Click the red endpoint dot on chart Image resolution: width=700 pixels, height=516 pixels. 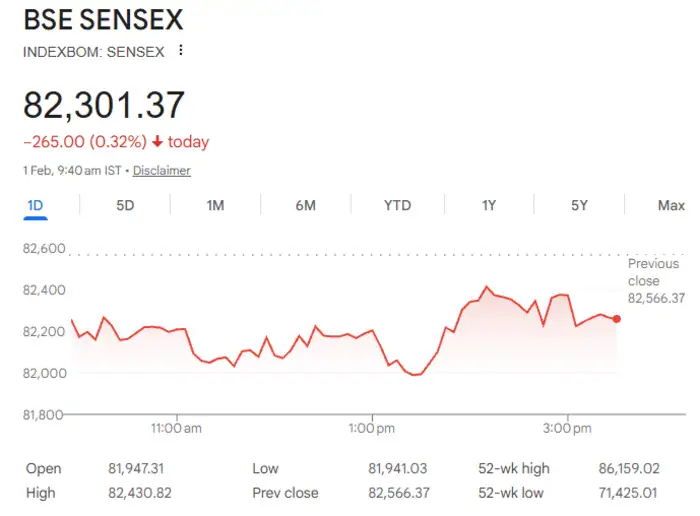coord(617,319)
